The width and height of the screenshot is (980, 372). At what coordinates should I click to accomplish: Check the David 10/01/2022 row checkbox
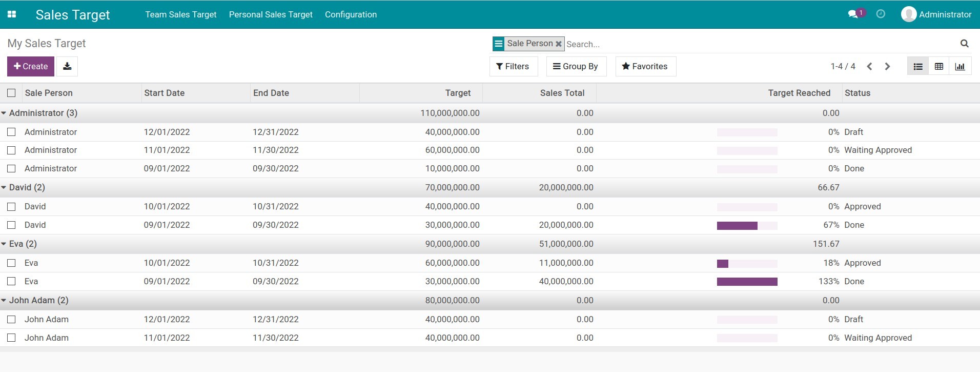click(x=11, y=207)
